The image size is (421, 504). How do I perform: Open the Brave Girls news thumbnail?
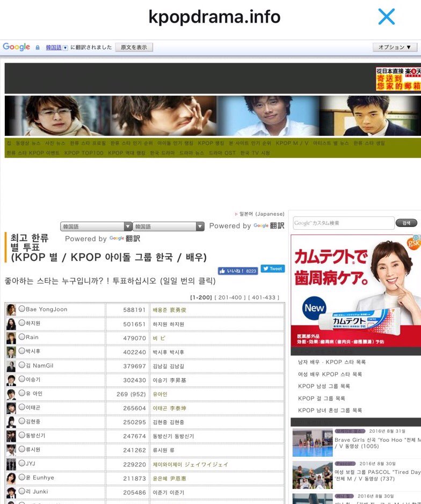tap(313, 443)
